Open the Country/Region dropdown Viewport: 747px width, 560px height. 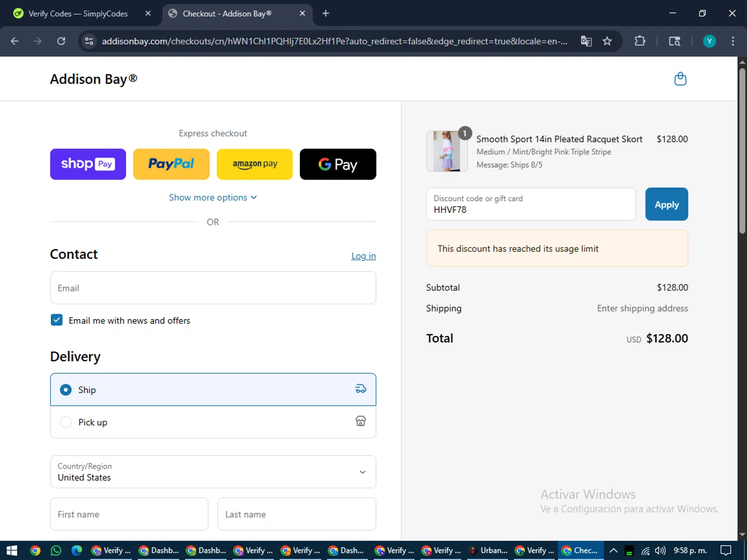click(213, 472)
